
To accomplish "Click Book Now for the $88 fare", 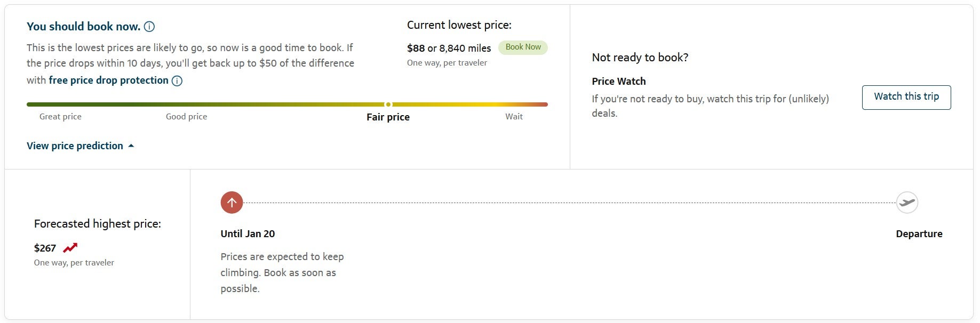I will (x=522, y=47).
